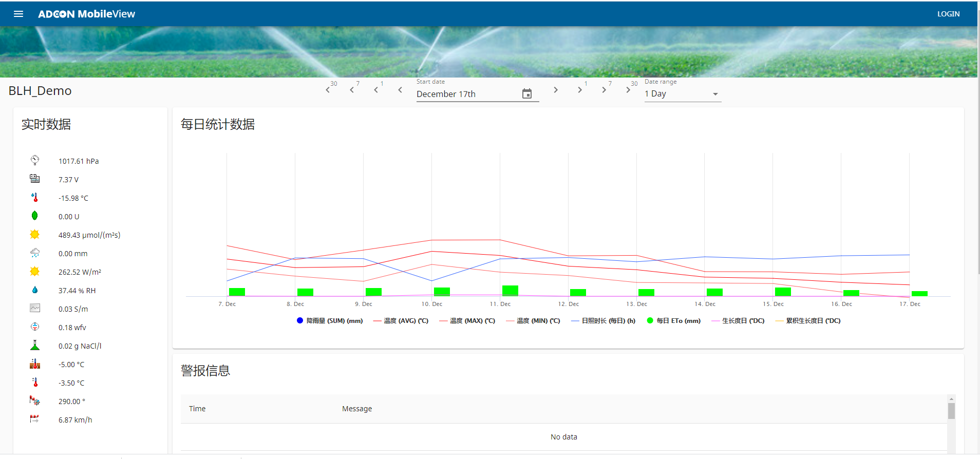Click the Message column header in alarm table
This screenshot has width=980, height=459.
click(357, 409)
